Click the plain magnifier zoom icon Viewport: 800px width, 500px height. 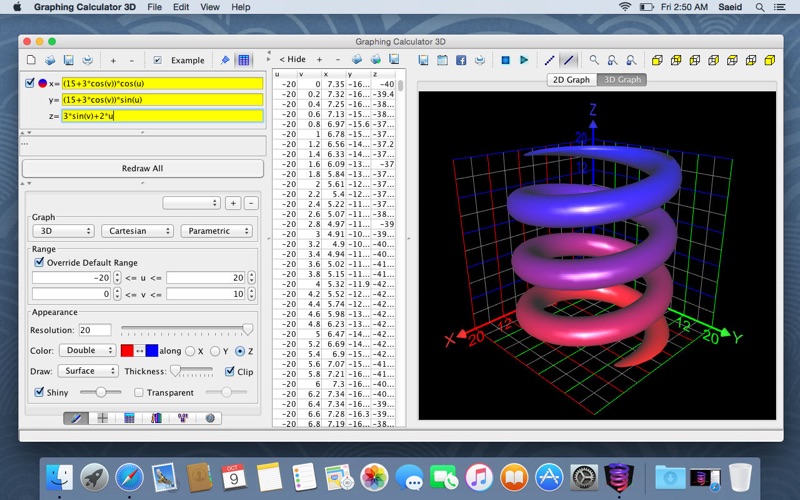pyautogui.click(x=594, y=60)
